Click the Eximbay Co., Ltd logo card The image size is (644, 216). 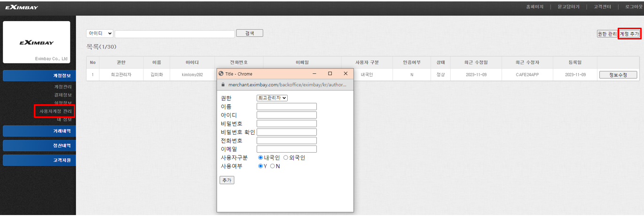(x=37, y=42)
